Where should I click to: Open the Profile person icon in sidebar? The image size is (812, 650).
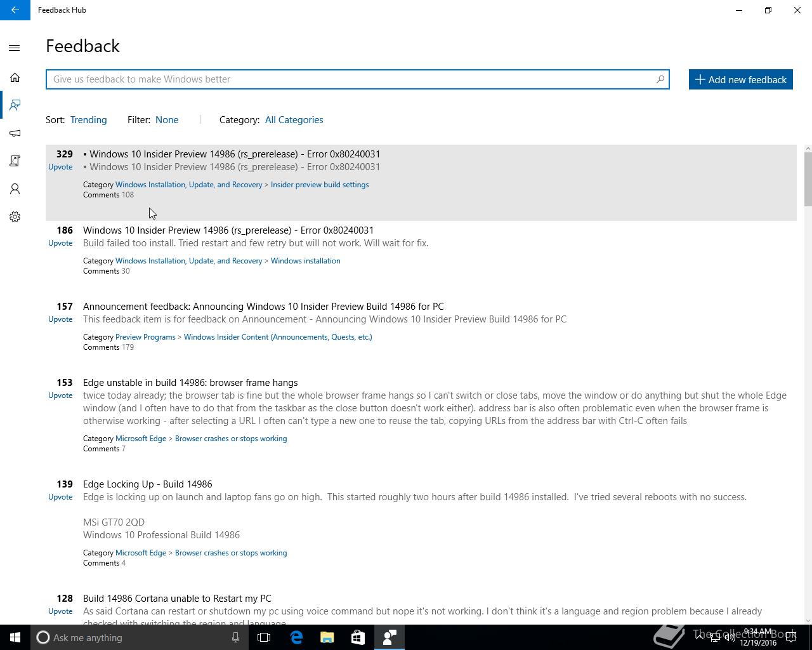click(15, 189)
